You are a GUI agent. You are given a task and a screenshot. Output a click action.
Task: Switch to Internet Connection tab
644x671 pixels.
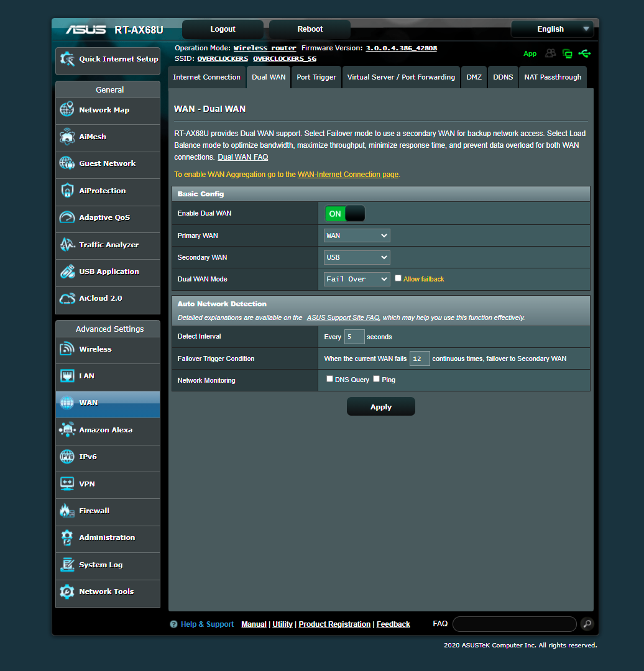point(207,77)
